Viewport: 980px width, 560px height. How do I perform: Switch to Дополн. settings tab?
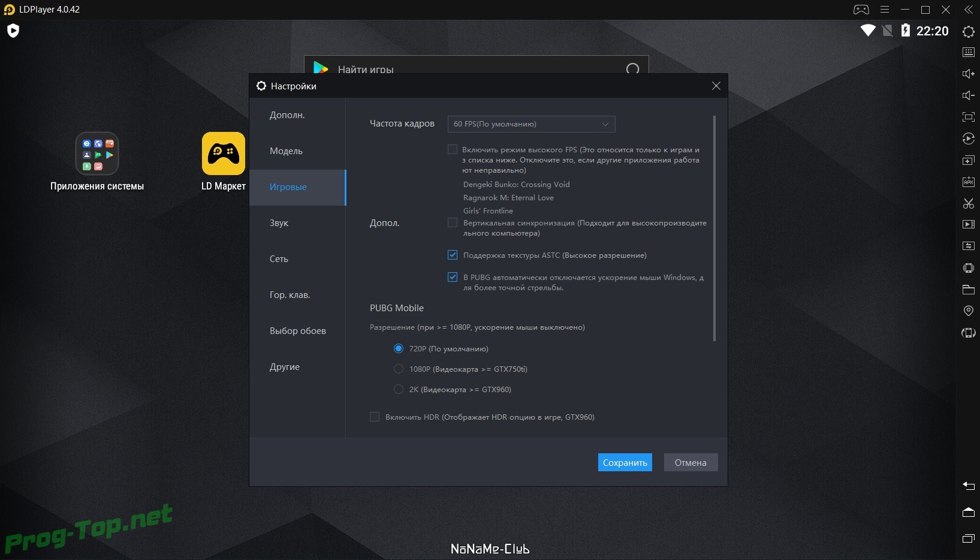point(297,115)
